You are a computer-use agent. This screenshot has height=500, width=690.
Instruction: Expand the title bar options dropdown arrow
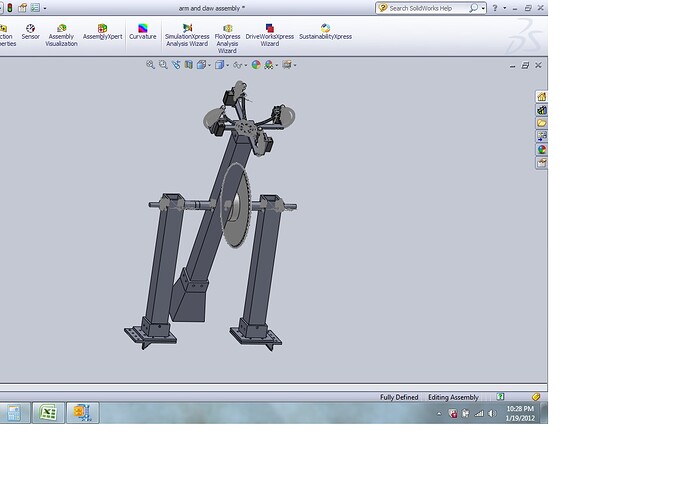click(45, 8)
